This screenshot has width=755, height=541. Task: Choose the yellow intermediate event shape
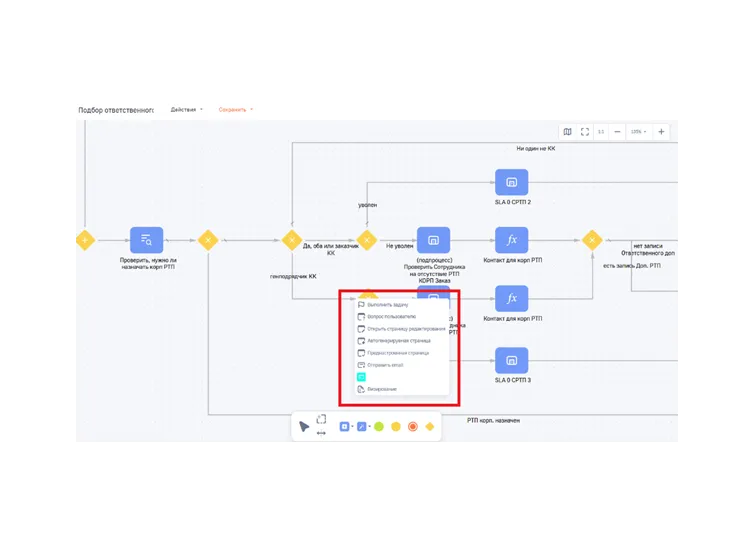(396, 427)
